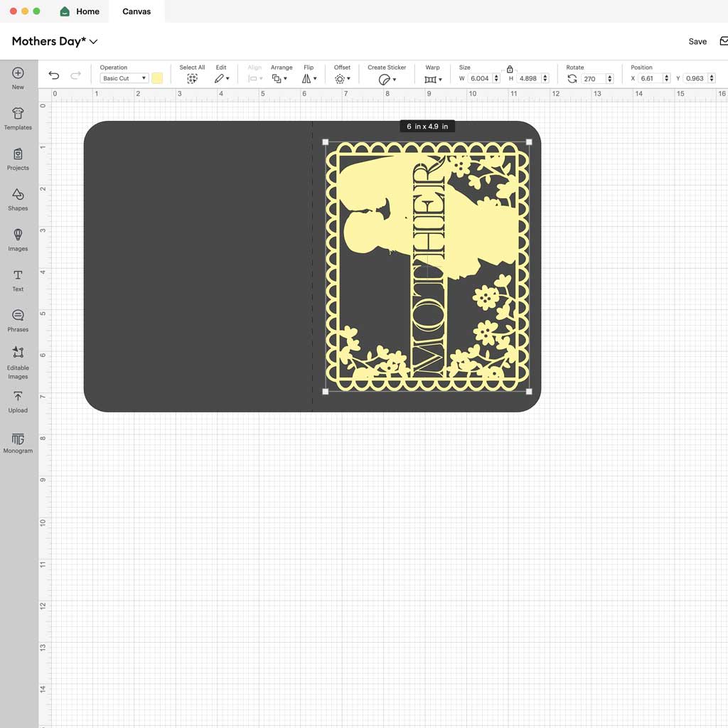This screenshot has width=728, height=728.
Task: Click the Width input field
Action: click(x=480, y=78)
